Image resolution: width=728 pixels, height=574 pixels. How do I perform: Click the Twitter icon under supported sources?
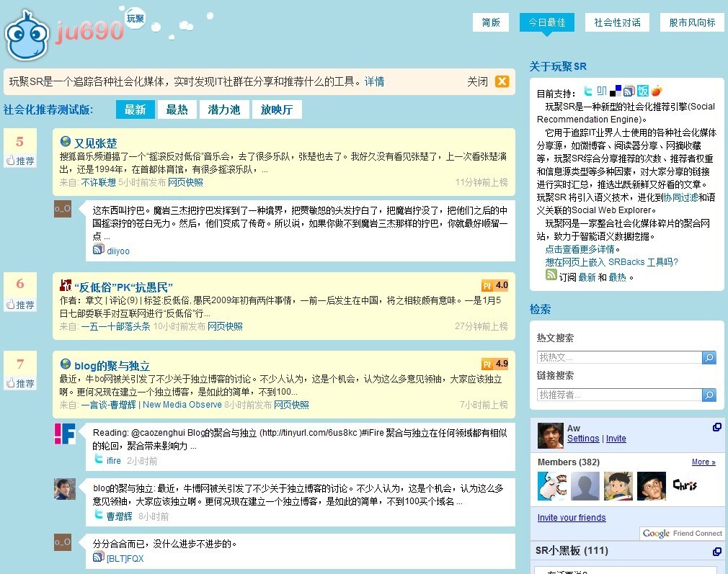coord(588,91)
